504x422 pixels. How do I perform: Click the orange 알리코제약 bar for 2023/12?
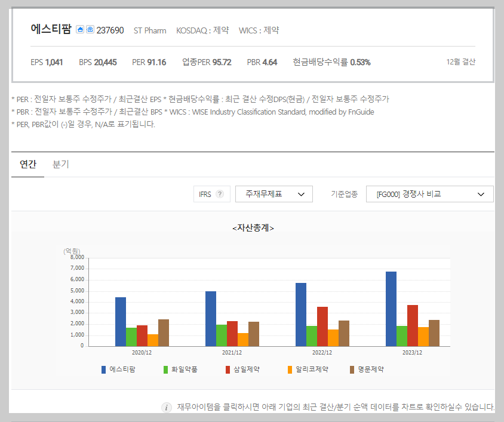pyautogui.click(x=423, y=337)
